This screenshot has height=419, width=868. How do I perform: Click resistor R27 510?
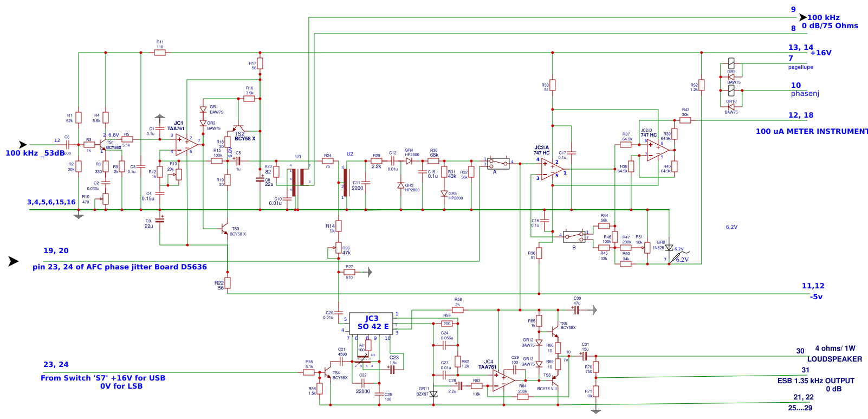pyautogui.click(x=349, y=272)
